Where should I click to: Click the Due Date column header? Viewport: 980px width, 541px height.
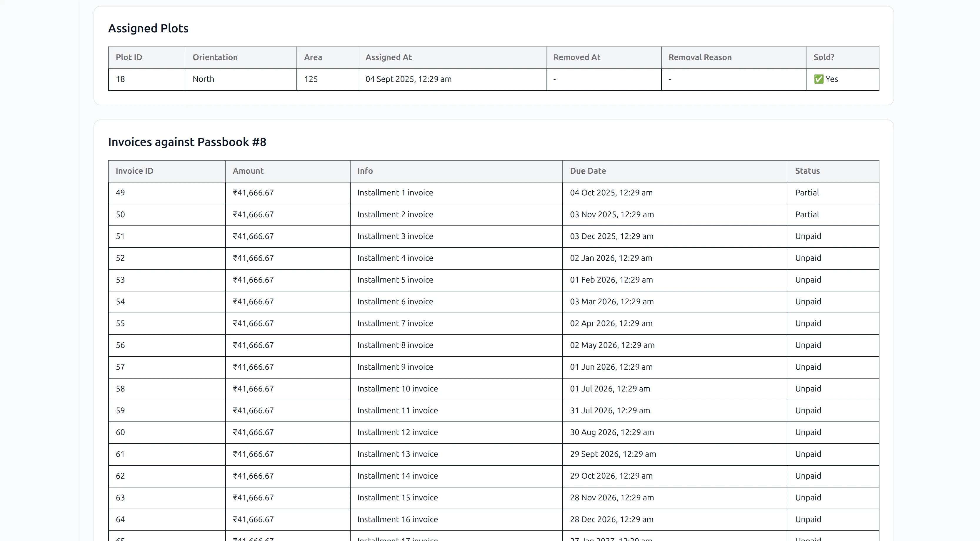coord(588,171)
